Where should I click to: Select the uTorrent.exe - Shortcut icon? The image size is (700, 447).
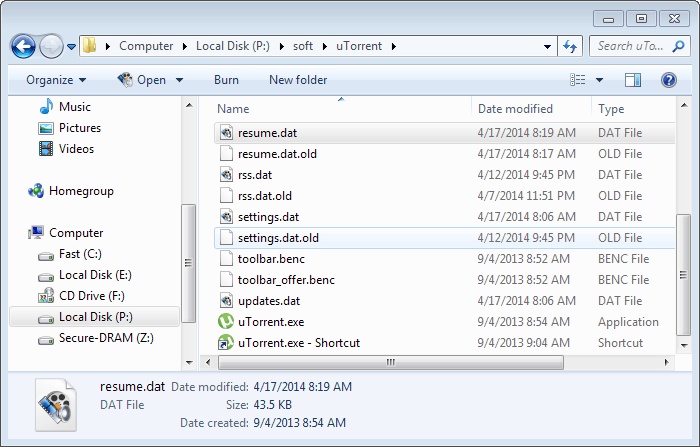[x=226, y=343]
